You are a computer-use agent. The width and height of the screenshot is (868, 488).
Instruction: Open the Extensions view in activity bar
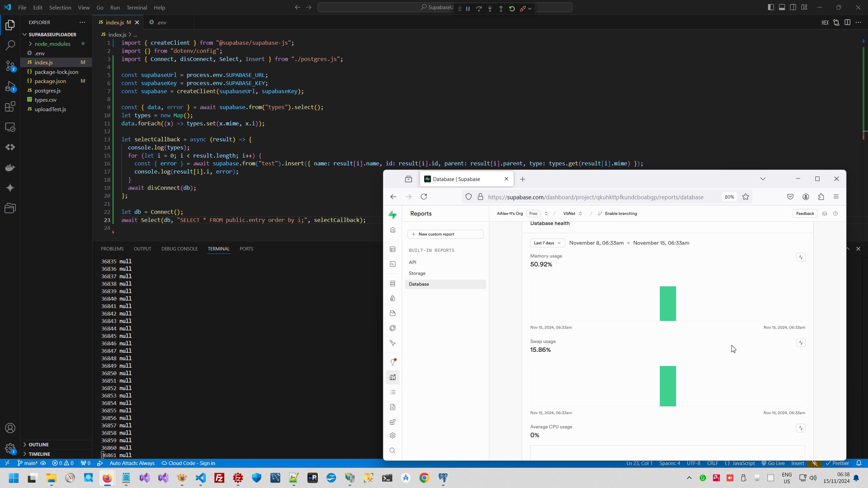coord(10,107)
